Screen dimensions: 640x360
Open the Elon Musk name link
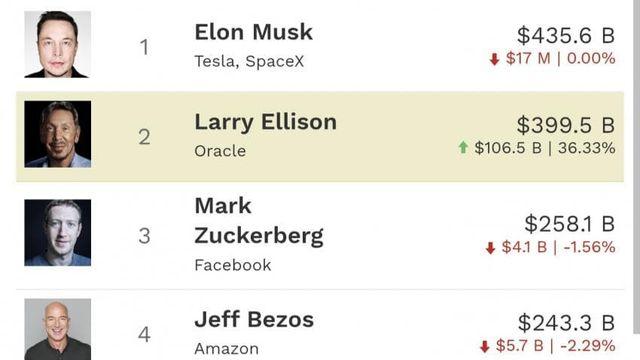[253, 32]
